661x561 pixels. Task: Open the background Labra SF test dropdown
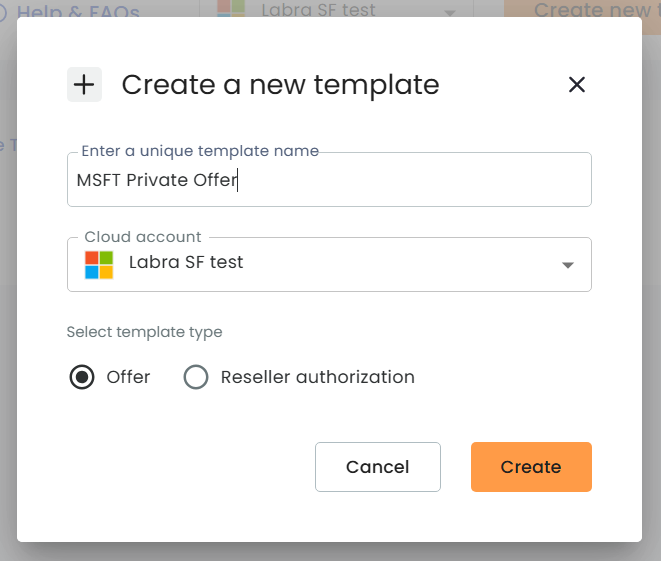click(x=337, y=9)
